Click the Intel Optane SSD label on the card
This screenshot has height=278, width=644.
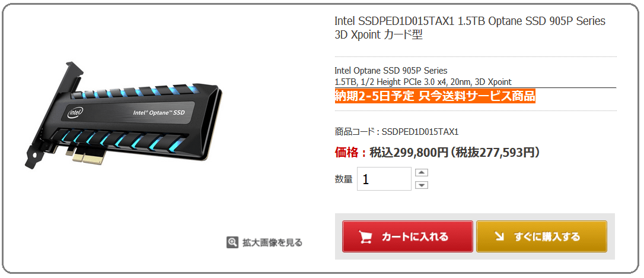[159, 112]
